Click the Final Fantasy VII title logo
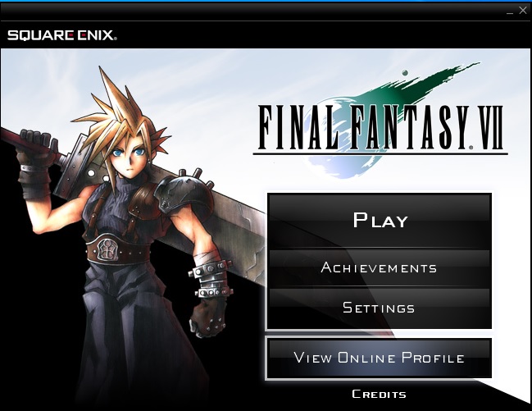The width and height of the screenshot is (532, 411). click(x=380, y=129)
